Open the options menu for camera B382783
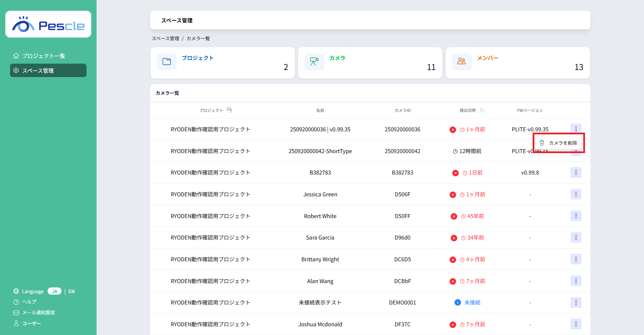The image size is (644, 335). pyautogui.click(x=576, y=173)
